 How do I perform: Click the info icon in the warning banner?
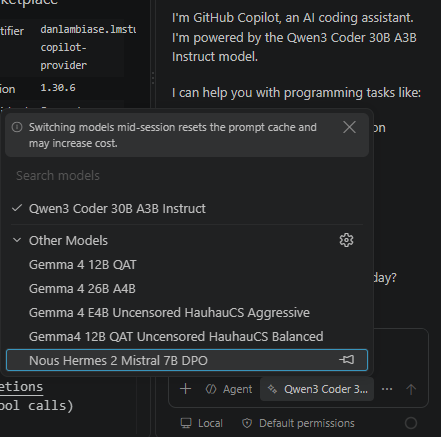(17, 127)
